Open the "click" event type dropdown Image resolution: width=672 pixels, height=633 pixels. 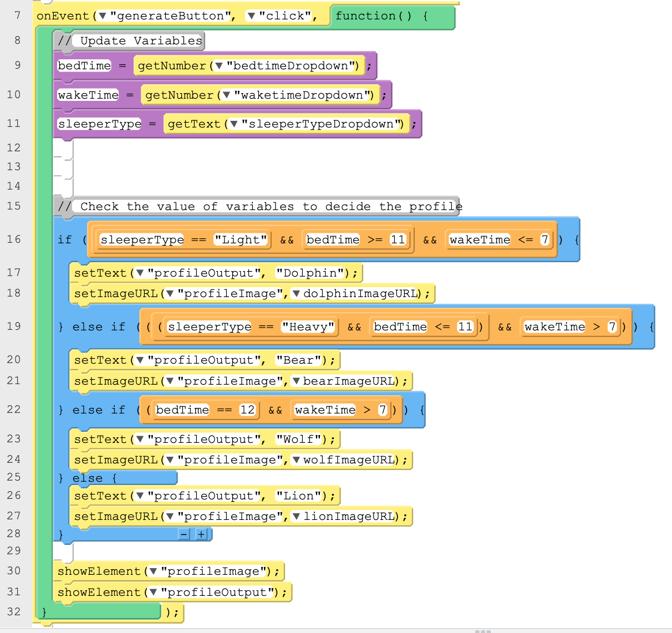click(x=251, y=16)
